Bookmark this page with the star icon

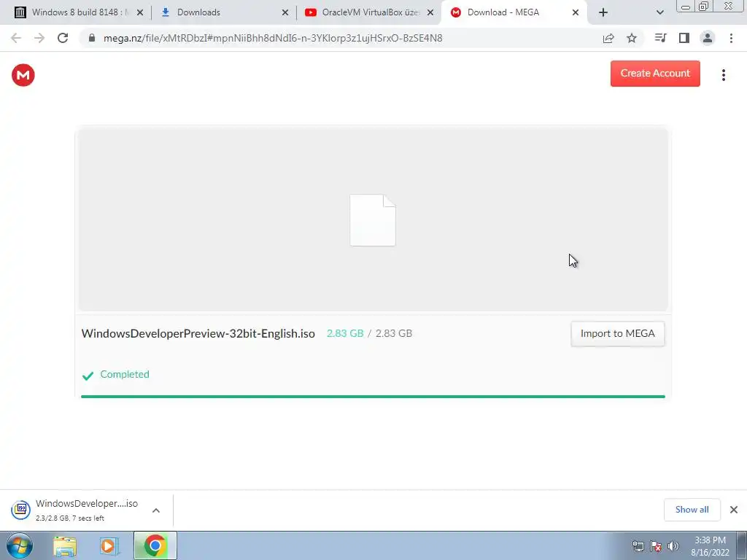632,38
